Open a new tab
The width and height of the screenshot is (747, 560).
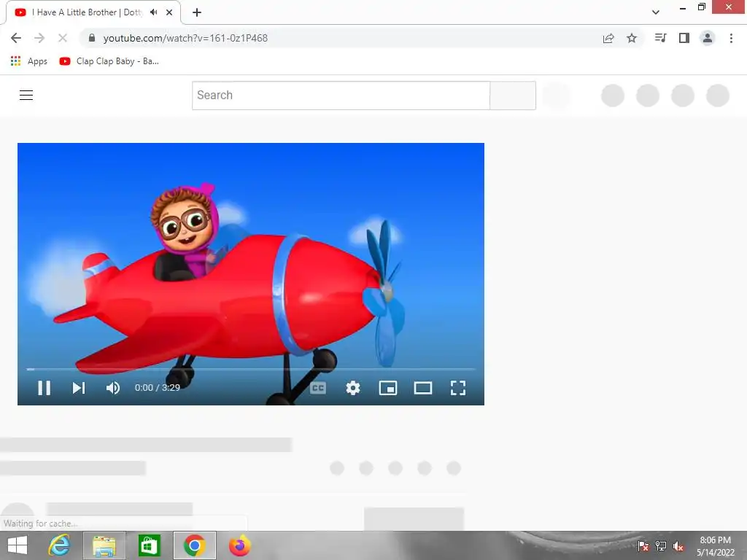pyautogui.click(x=197, y=12)
